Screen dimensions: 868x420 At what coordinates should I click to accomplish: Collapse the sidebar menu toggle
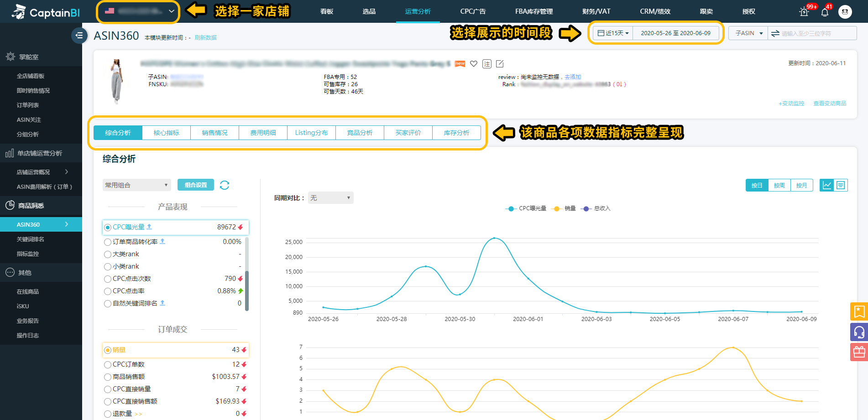pyautogui.click(x=79, y=35)
